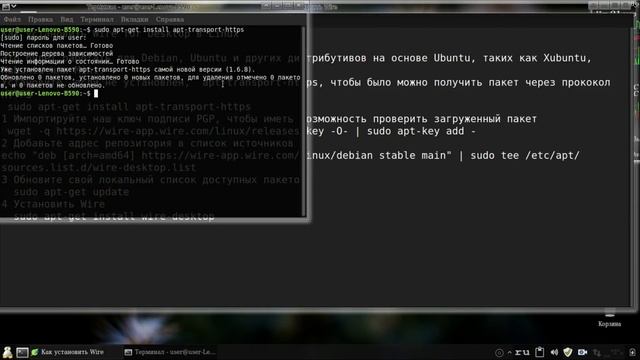Click the terminal prompt cursor line

tap(49, 93)
